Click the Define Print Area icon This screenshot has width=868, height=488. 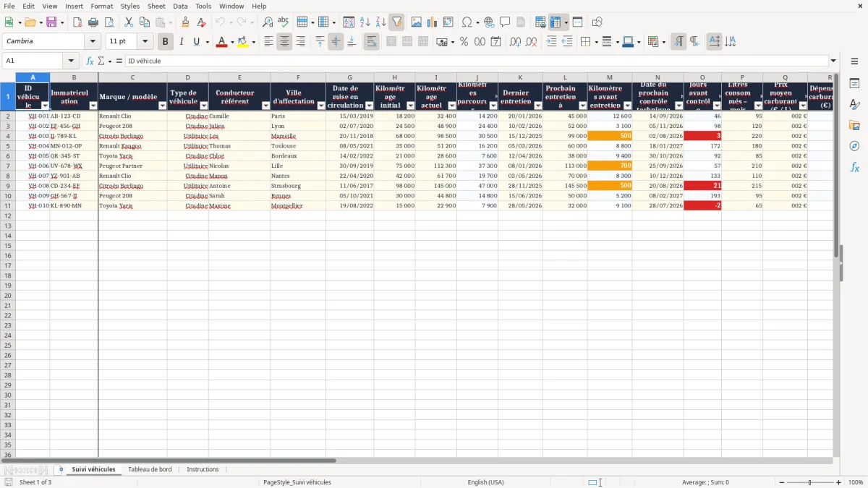coord(540,22)
